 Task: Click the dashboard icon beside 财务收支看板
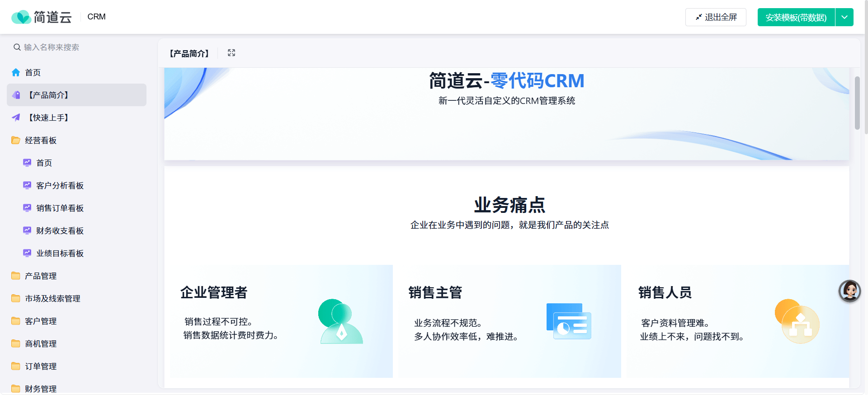coord(27,230)
